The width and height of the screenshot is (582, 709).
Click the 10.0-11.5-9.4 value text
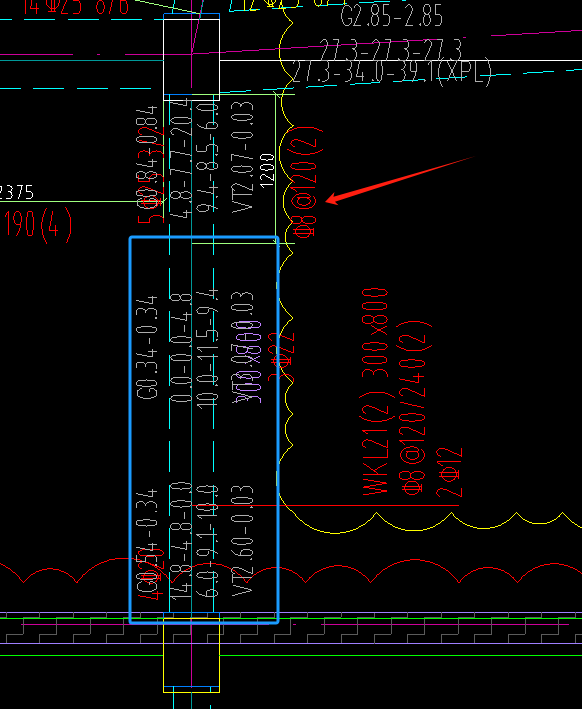coord(208,349)
